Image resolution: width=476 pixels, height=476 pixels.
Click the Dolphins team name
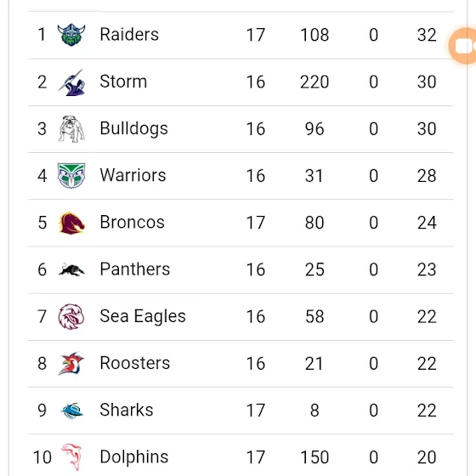pos(134,457)
